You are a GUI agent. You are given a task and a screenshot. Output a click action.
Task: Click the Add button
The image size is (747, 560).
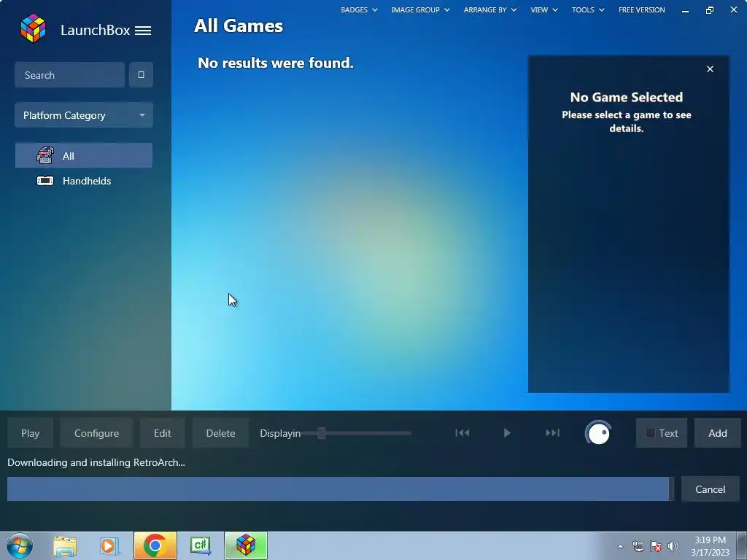click(718, 433)
